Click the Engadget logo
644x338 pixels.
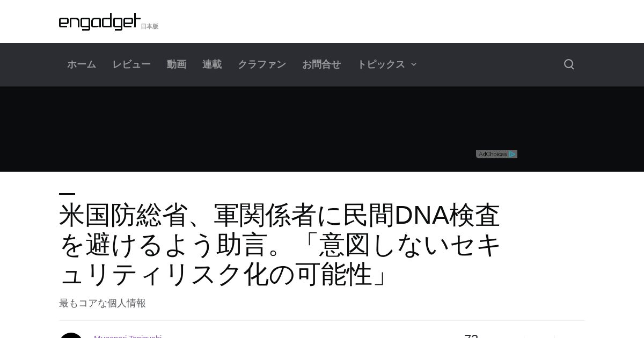pyautogui.click(x=100, y=21)
